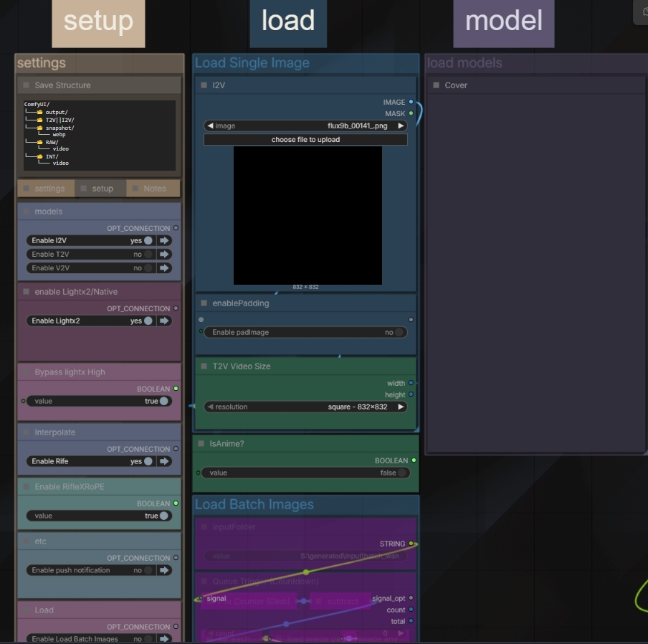Click choose file to upload button

click(x=305, y=139)
